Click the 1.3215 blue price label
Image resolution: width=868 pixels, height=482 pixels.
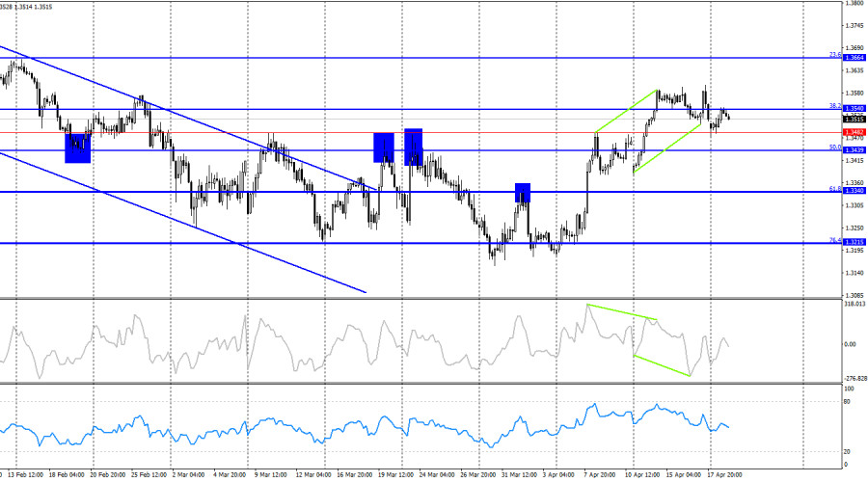coord(854,242)
